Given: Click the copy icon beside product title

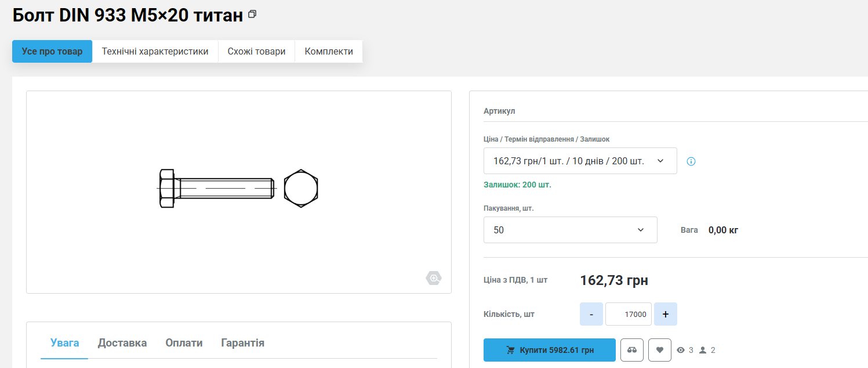Looking at the screenshot, I should pyautogui.click(x=252, y=15).
